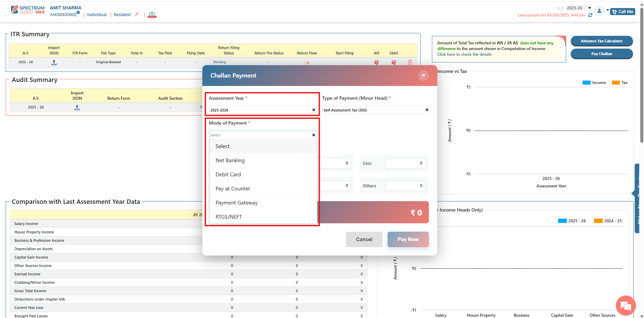Click blue Income legend swatch in chart
Viewport: 644px width, 318px height.
(x=586, y=83)
